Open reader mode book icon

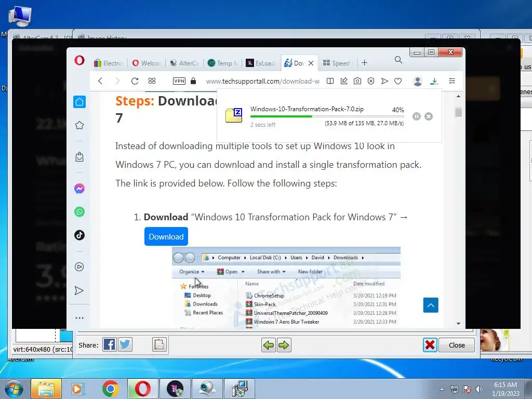tap(330, 81)
